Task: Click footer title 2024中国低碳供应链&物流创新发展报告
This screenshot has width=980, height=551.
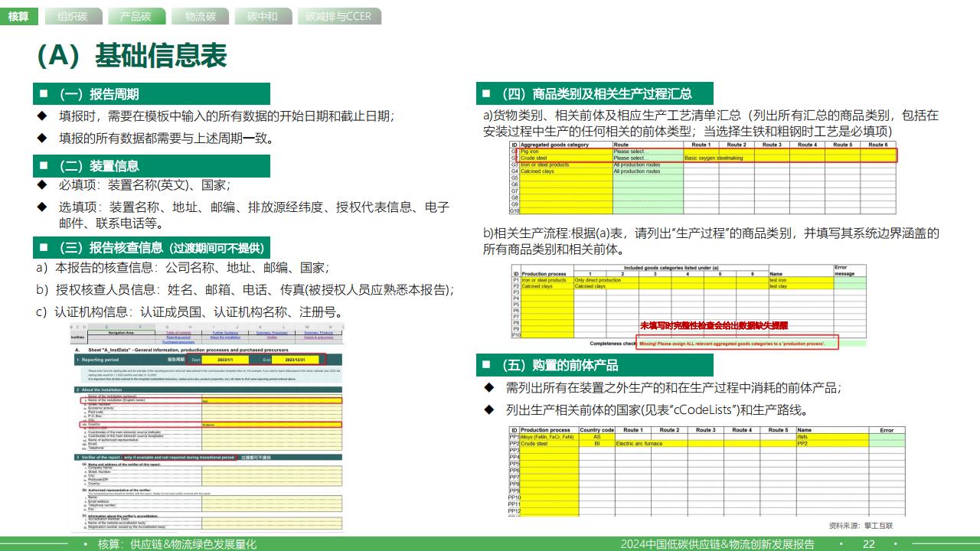Action: (x=717, y=544)
